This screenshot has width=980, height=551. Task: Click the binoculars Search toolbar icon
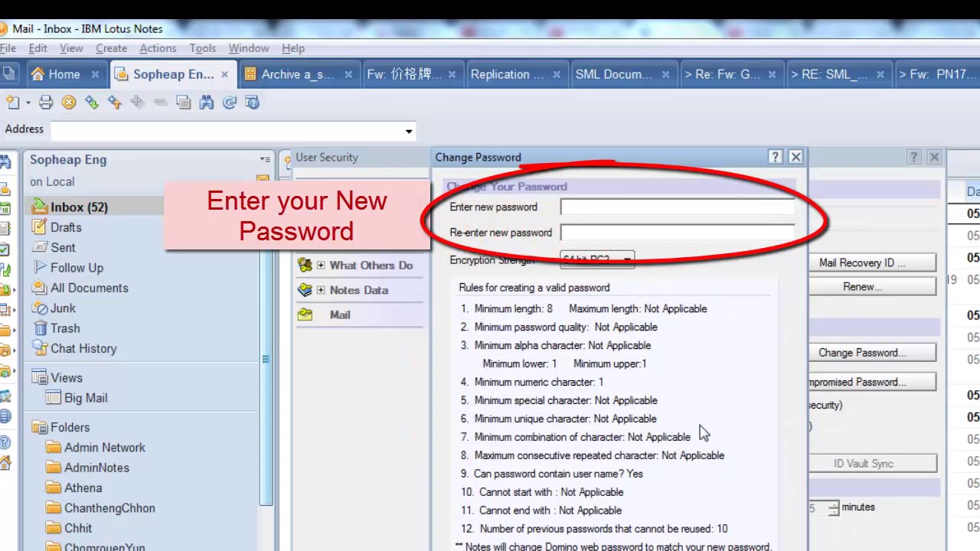pyautogui.click(x=207, y=102)
